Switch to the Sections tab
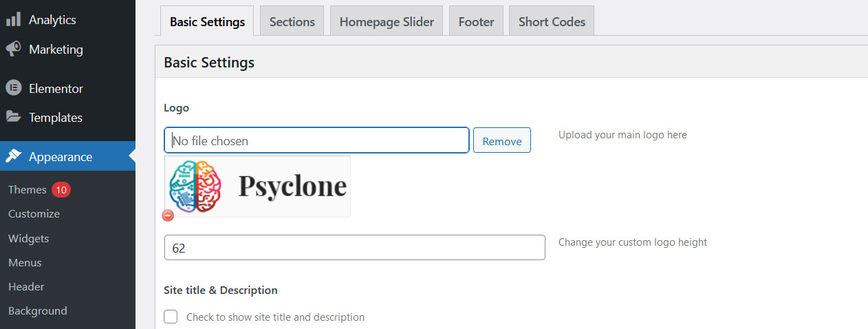Viewport: 868px width, 329px height. click(x=292, y=21)
